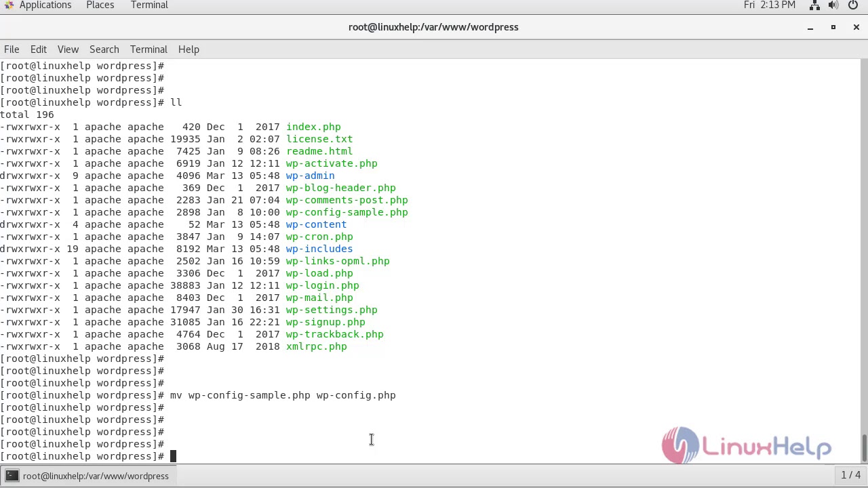Click the Fri 2:13 PM clock
This screenshot has height=488, width=868.
(x=770, y=5)
